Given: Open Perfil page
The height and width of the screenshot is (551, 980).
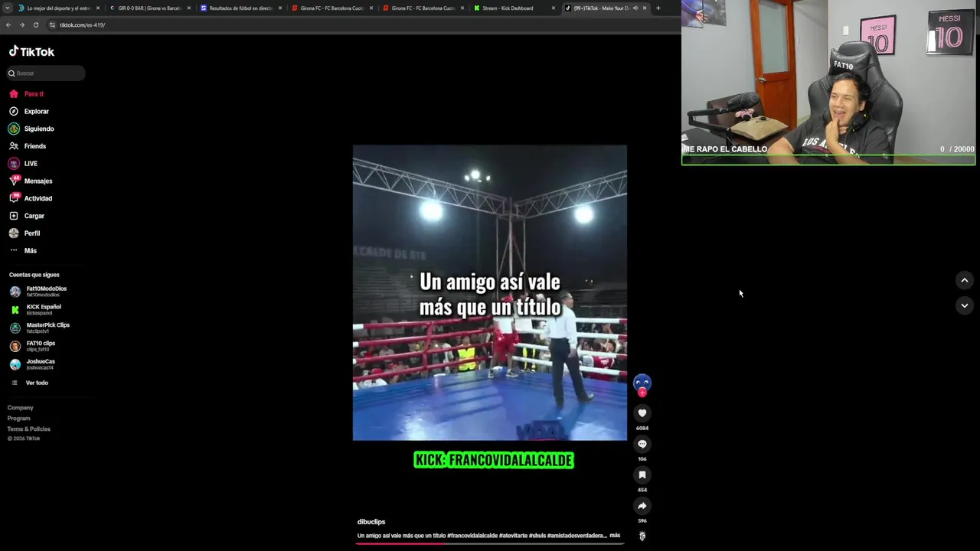Looking at the screenshot, I should pos(32,233).
